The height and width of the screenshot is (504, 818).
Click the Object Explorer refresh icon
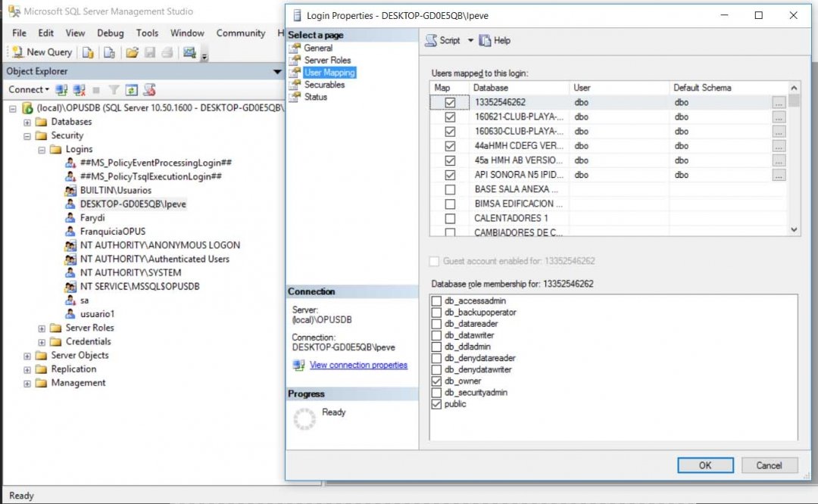(x=132, y=90)
